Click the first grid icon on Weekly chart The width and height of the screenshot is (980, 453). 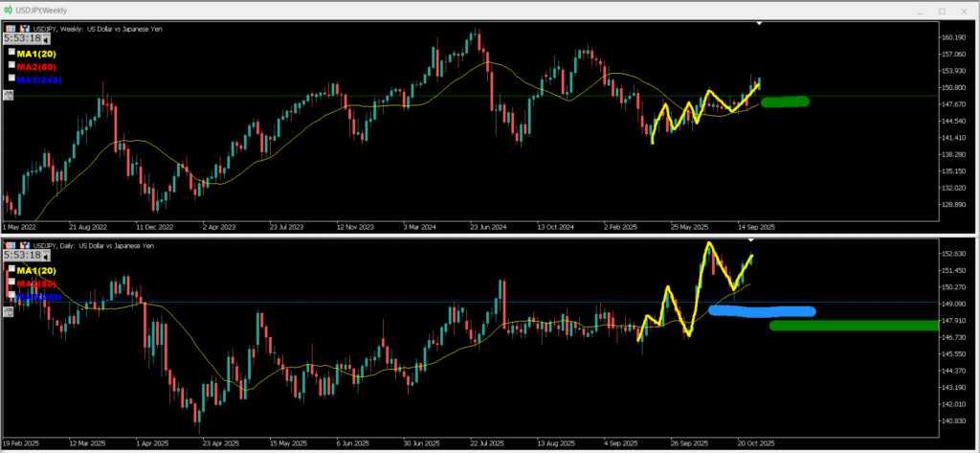coord(10,29)
